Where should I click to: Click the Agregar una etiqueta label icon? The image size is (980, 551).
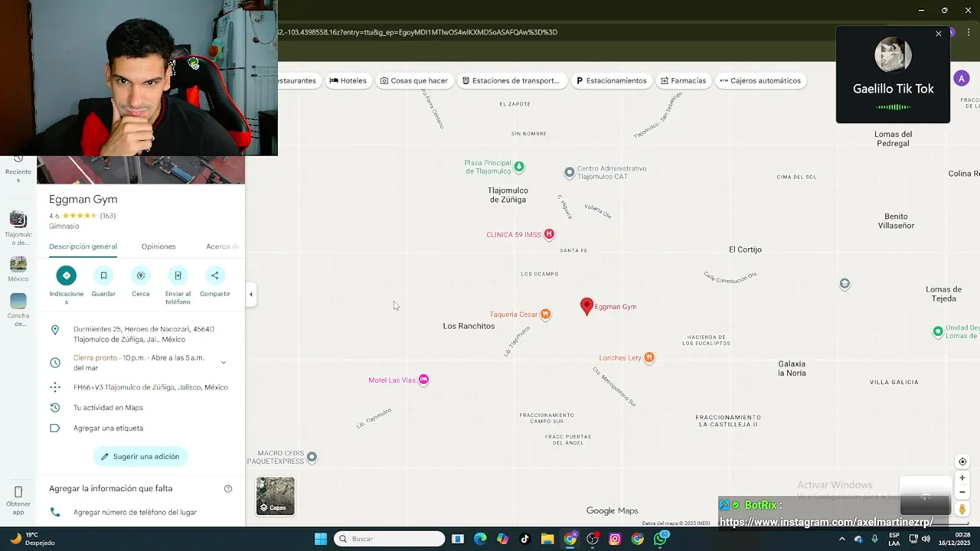(55, 429)
